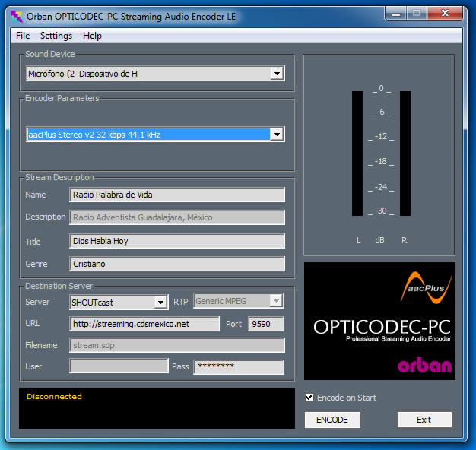Click the -12 mark on the dB scale

(381, 136)
